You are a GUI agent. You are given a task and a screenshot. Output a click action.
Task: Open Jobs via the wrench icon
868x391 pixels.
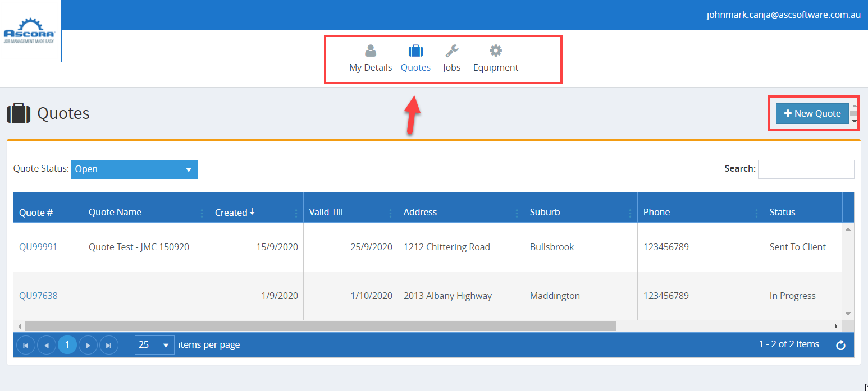click(451, 51)
